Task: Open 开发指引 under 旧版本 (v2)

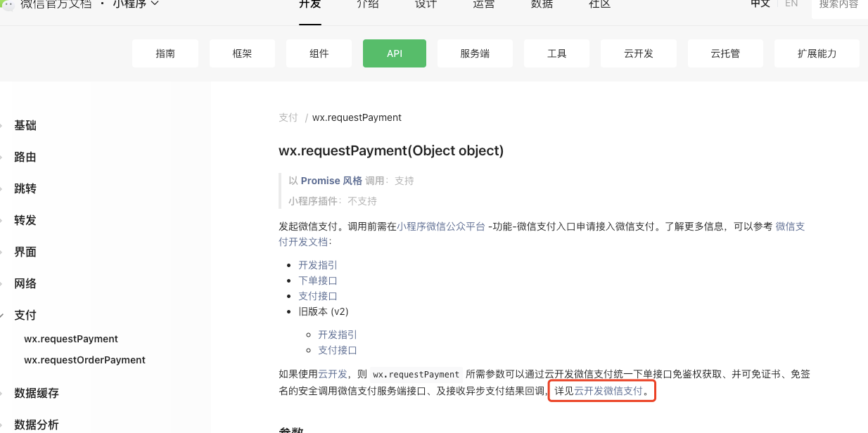Action: click(338, 335)
